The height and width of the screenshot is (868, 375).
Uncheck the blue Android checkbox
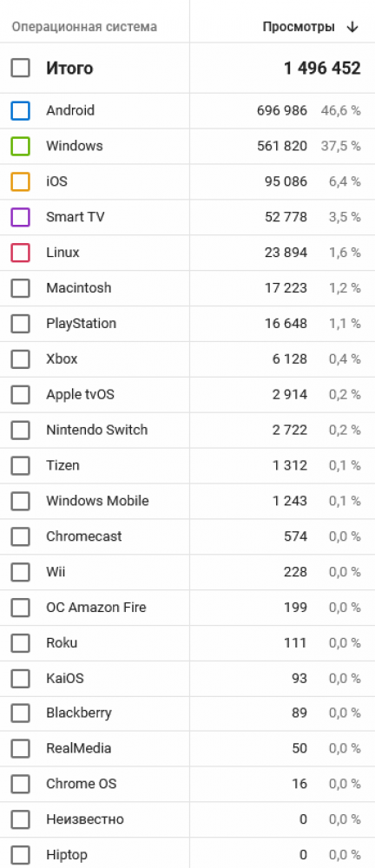21,111
